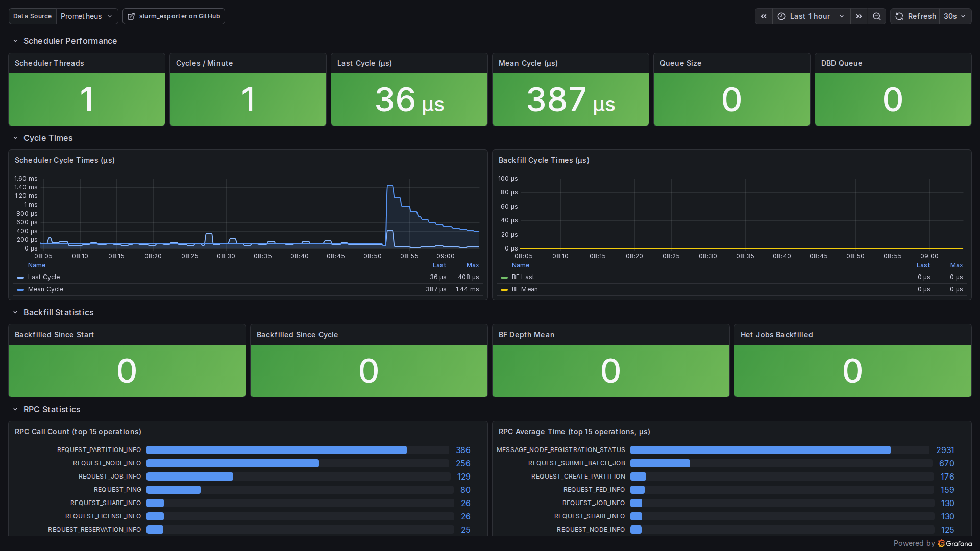Click the Last Cycle legend color swatch
The width and height of the screenshot is (980, 551).
[x=20, y=277]
